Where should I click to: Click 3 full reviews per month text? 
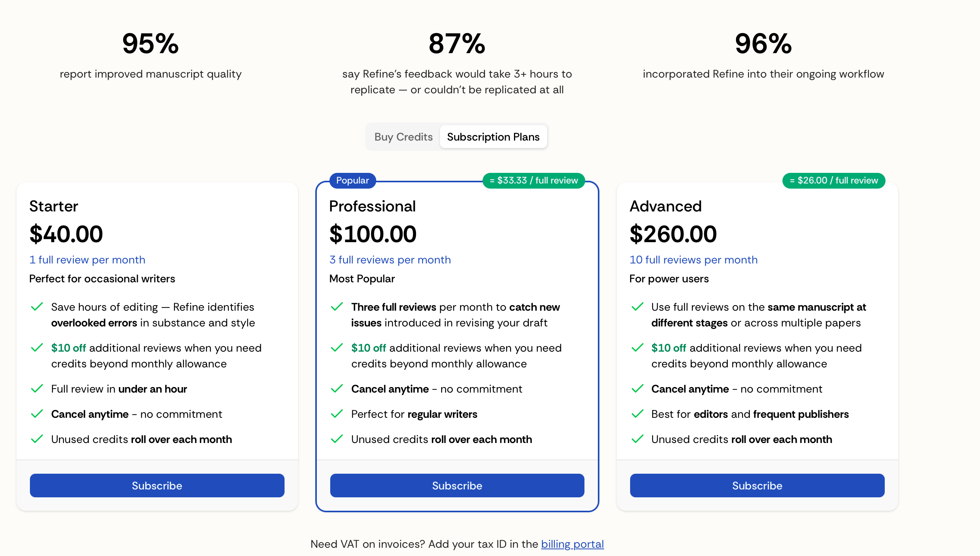[x=390, y=260]
